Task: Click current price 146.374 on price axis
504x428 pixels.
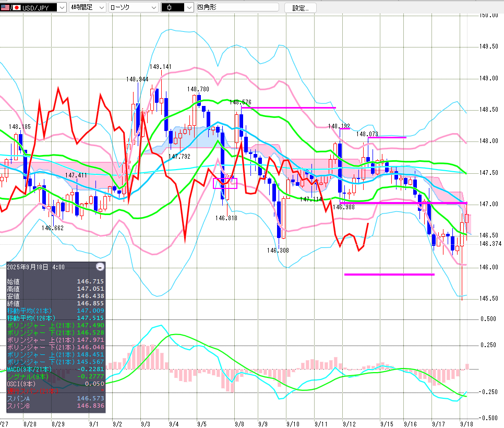Action: point(490,244)
